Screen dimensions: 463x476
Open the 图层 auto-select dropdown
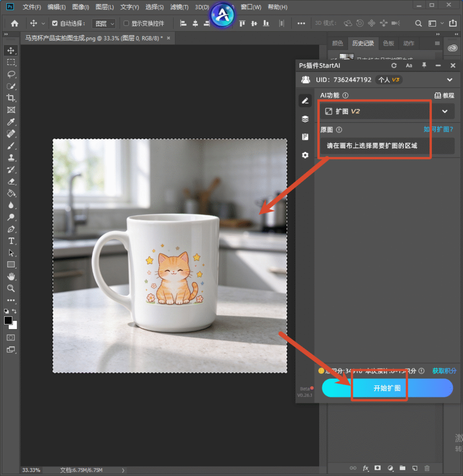tap(104, 24)
